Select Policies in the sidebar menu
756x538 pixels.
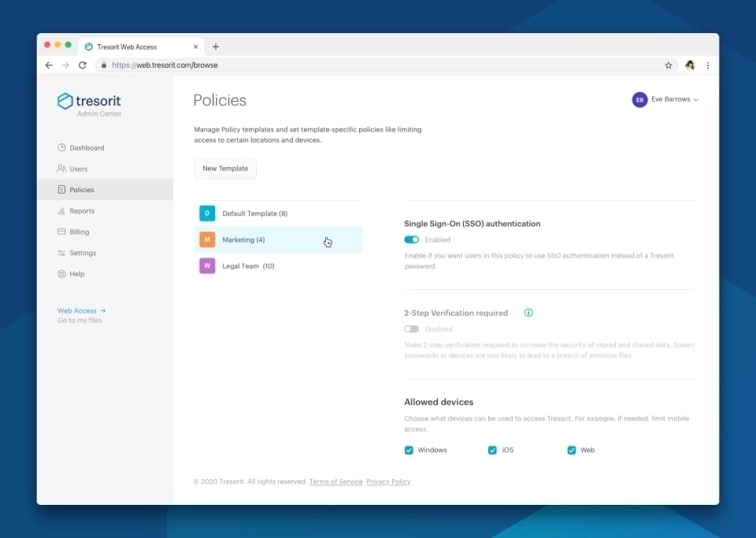click(79, 189)
